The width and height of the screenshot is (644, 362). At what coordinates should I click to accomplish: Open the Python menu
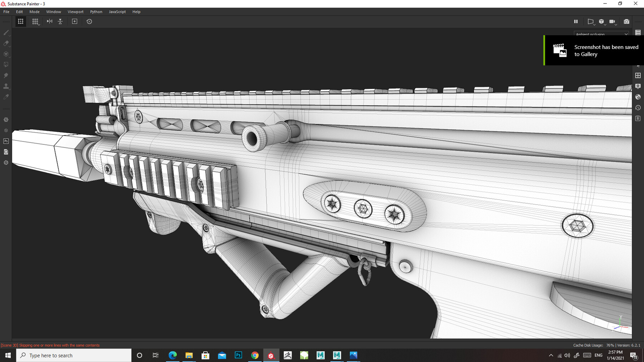pyautogui.click(x=96, y=11)
